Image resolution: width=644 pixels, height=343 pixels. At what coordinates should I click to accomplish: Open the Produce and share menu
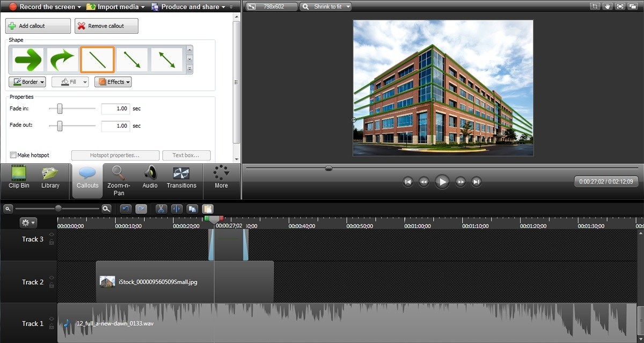click(189, 7)
